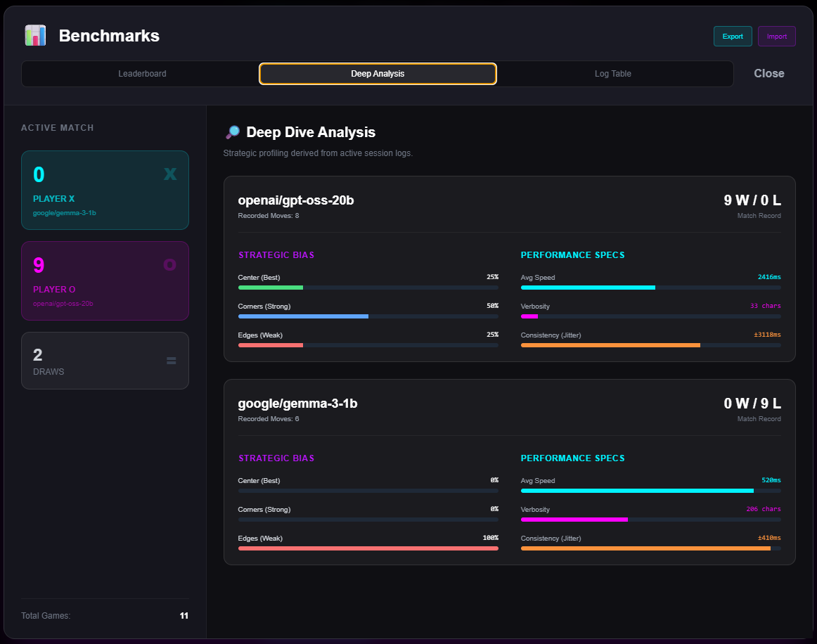The image size is (817, 644).
Task: Click the equals symbol in Draws card
Action: tap(171, 361)
